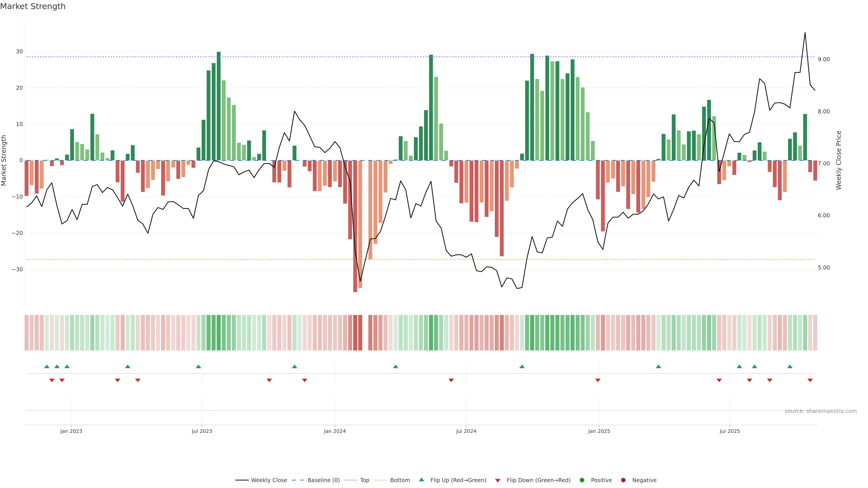Click the Market Strength y-axis title

(4, 160)
